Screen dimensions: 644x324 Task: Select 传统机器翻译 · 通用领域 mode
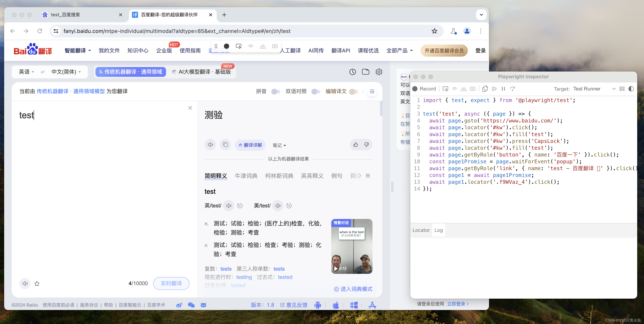(x=130, y=72)
